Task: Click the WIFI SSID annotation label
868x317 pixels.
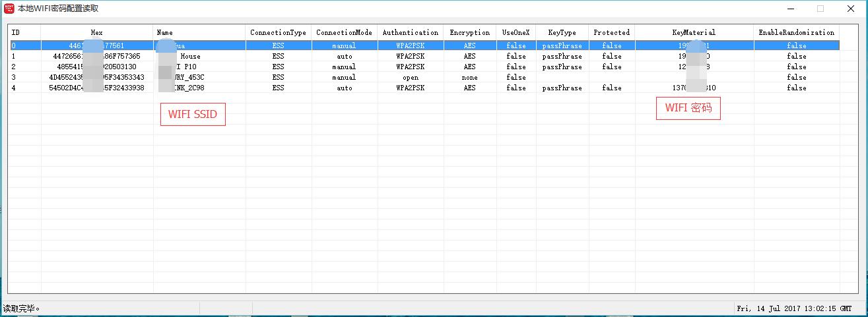Action: 193,115
